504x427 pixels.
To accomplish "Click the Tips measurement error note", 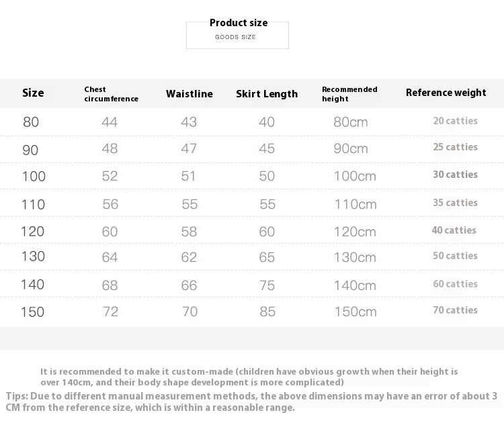I will [x=251, y=401].
